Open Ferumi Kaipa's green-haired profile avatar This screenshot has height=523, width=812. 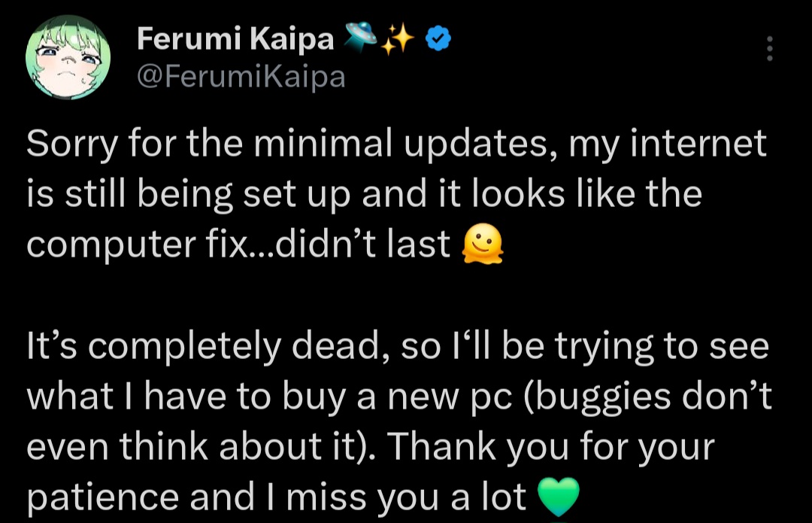tap(68, 57)
